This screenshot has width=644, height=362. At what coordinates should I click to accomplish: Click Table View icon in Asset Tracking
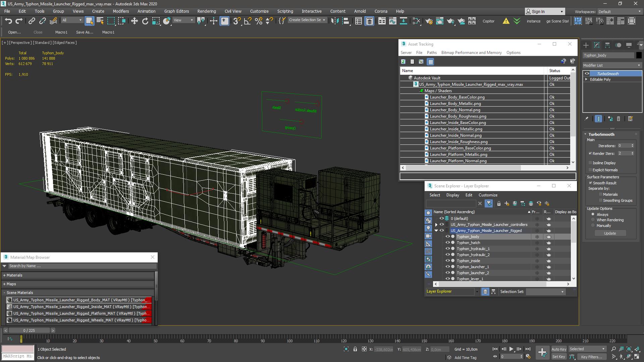(431, 62)
